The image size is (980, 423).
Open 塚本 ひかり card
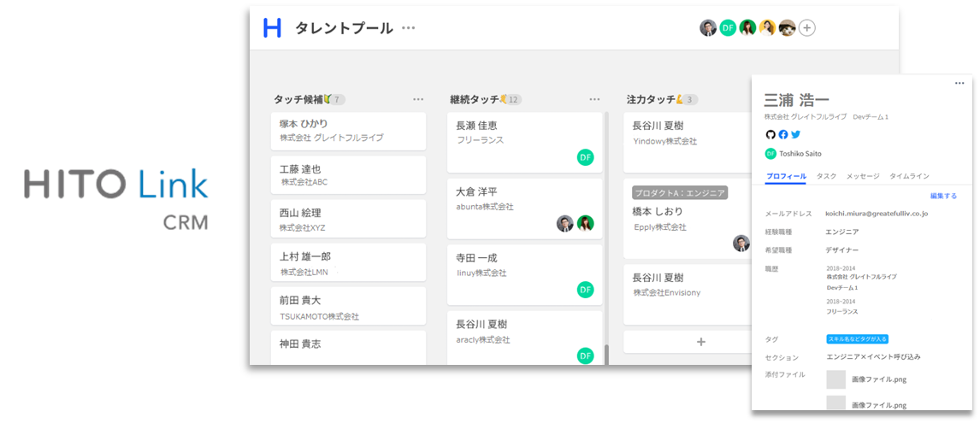click(x=348, y=132)
